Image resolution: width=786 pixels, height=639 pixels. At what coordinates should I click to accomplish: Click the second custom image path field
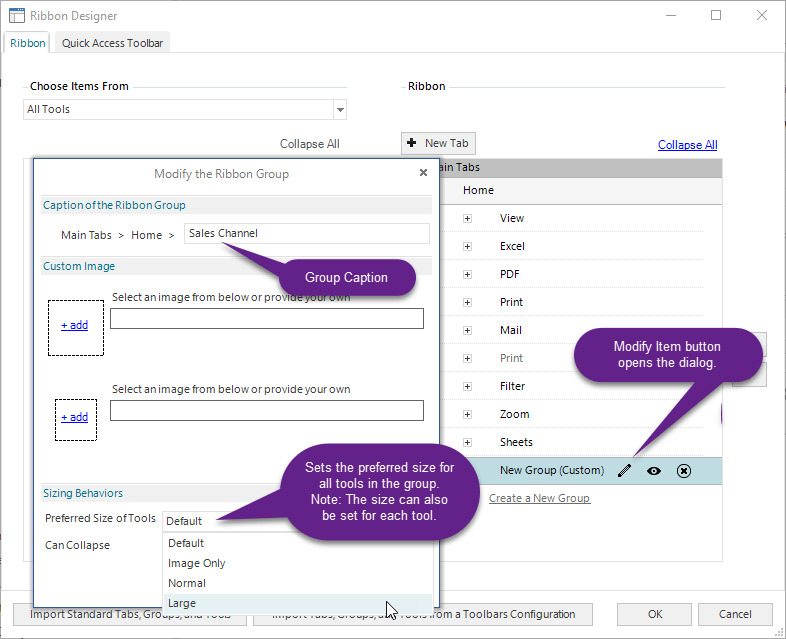(267, 410)
